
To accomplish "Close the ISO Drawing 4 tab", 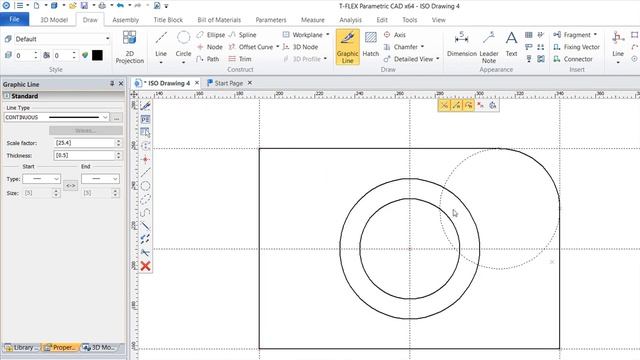I will pos(197,83).
